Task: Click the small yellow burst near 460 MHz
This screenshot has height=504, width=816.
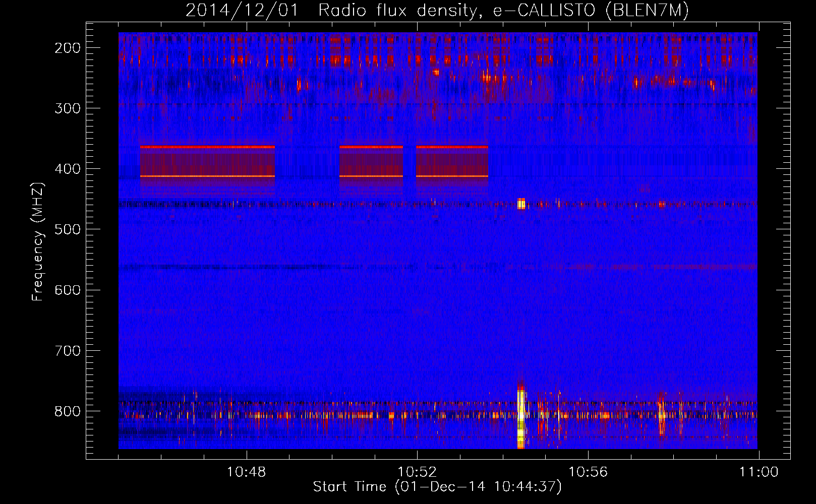Action: tap(521, 204)
